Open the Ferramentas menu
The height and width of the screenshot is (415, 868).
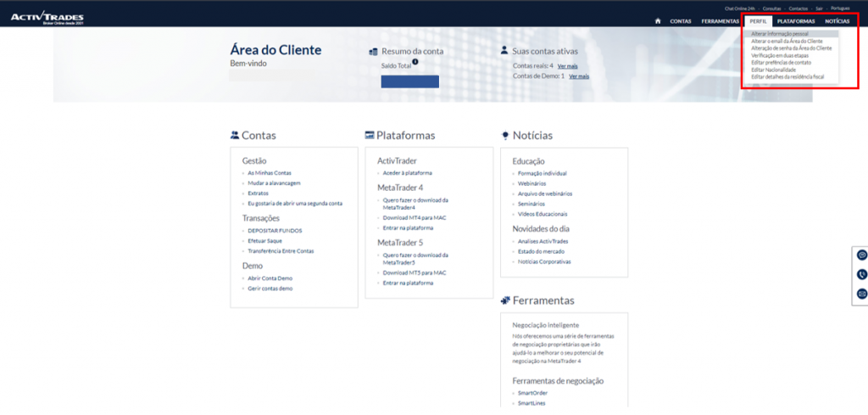(721, 21)
